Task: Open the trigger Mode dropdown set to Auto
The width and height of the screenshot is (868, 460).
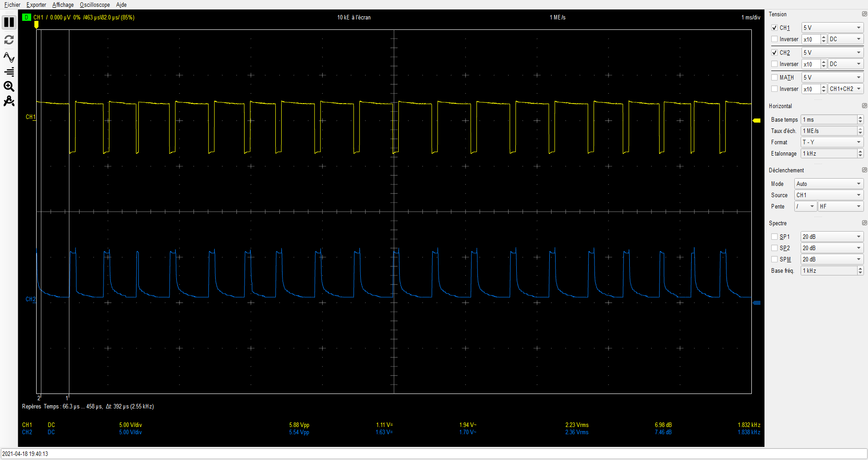Action: pyautogui.click(x=829, y=184)
